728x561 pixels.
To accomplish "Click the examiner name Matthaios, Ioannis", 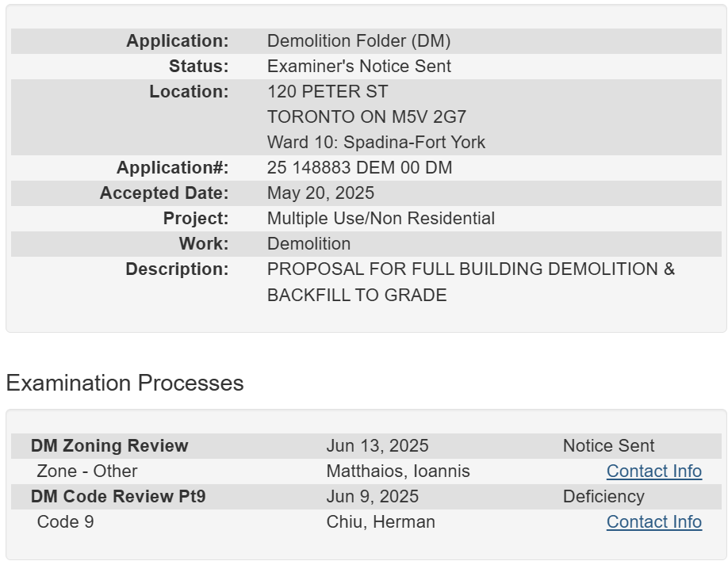I will (x=398, y=471).
